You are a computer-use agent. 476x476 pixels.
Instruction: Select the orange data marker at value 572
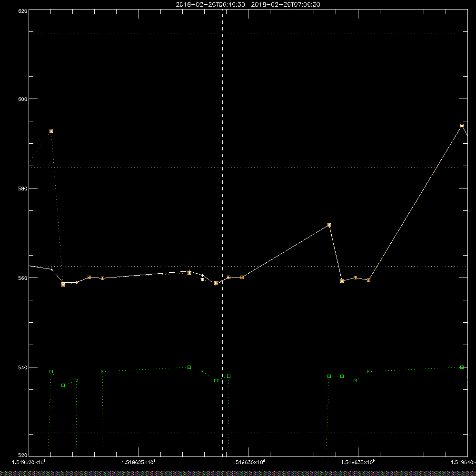click(329, 225)
